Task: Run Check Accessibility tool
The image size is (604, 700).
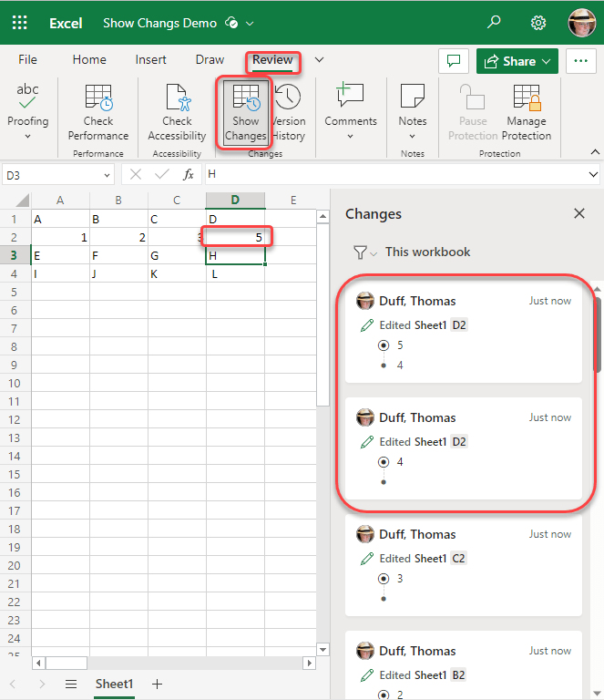Action: click(177, 112)
